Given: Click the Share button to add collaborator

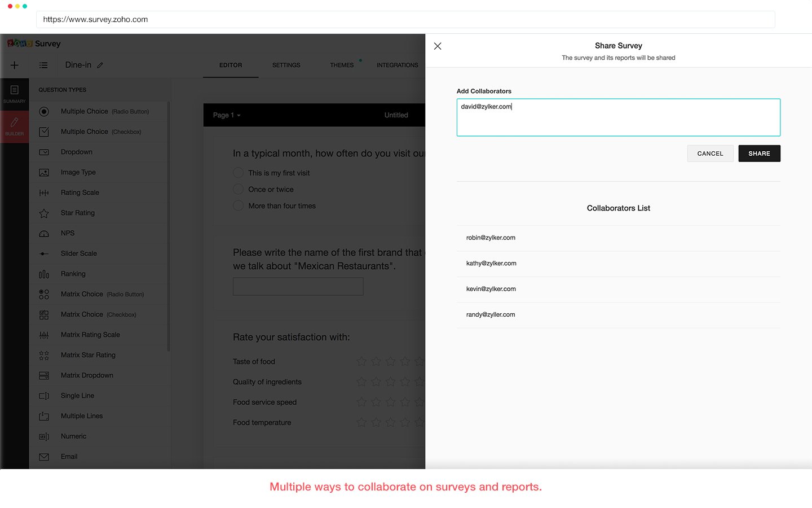Looking at the screenshot, I should (759, 153).
